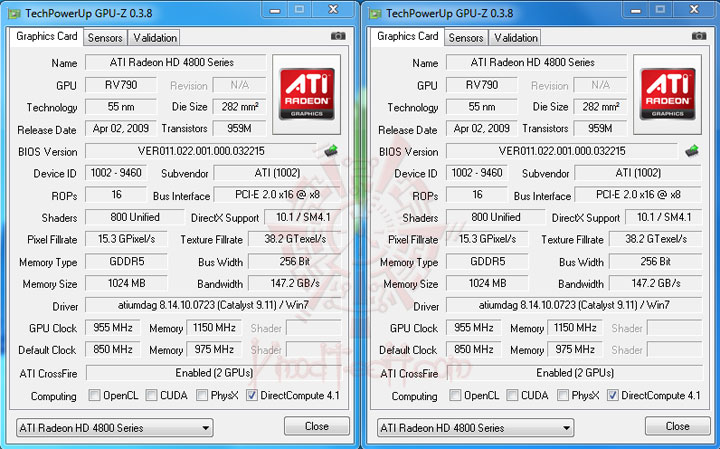
Task: Click the screenshot camera icon in left GPU-Z window
Action: tap(338, 36)
